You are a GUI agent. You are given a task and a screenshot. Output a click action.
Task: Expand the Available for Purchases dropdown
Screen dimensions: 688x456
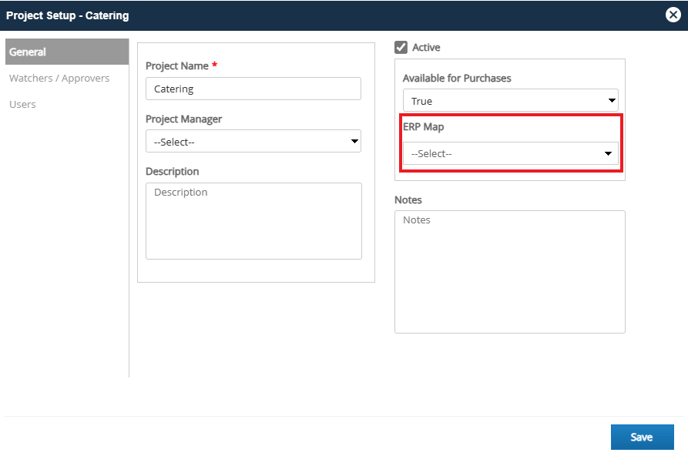(x=511, y=101)
